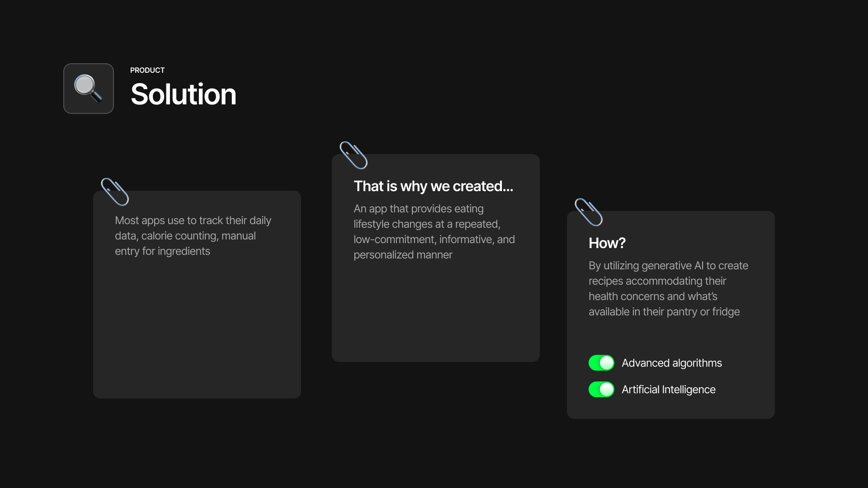Click the line 'available in their pantry or fridge'

664,312
